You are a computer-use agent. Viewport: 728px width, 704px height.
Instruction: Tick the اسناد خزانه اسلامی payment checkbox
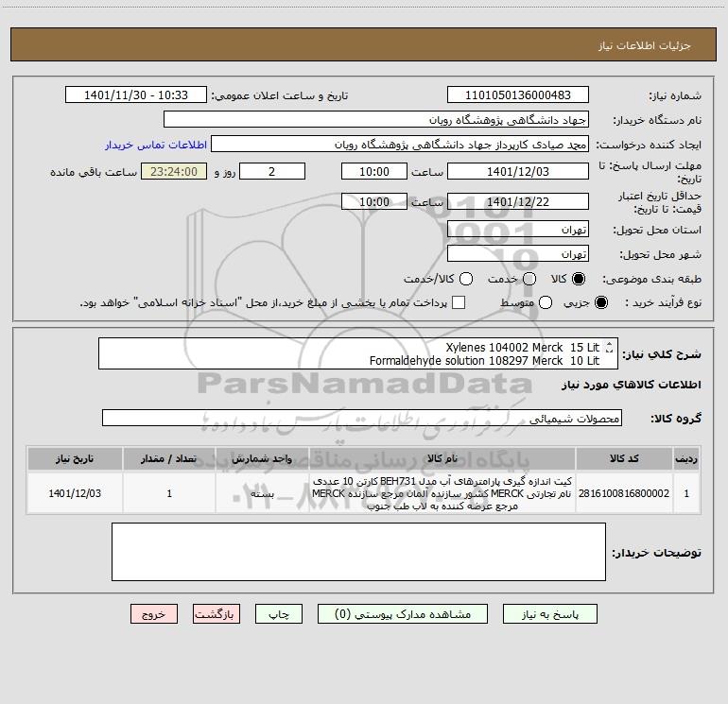[x=459, y=302]
